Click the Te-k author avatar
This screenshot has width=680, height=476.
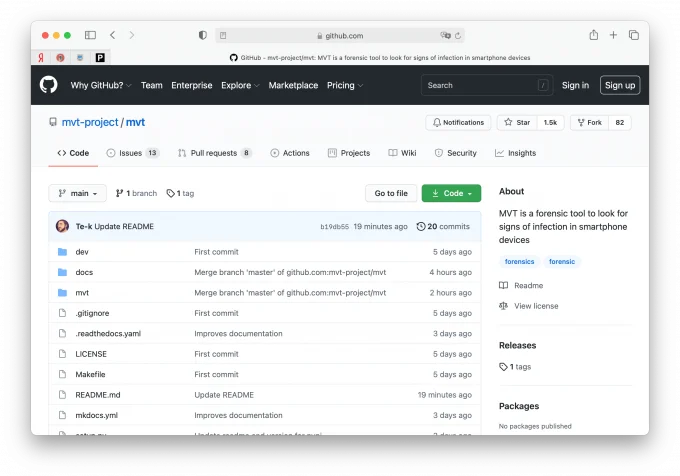click(x=62, y=226)
